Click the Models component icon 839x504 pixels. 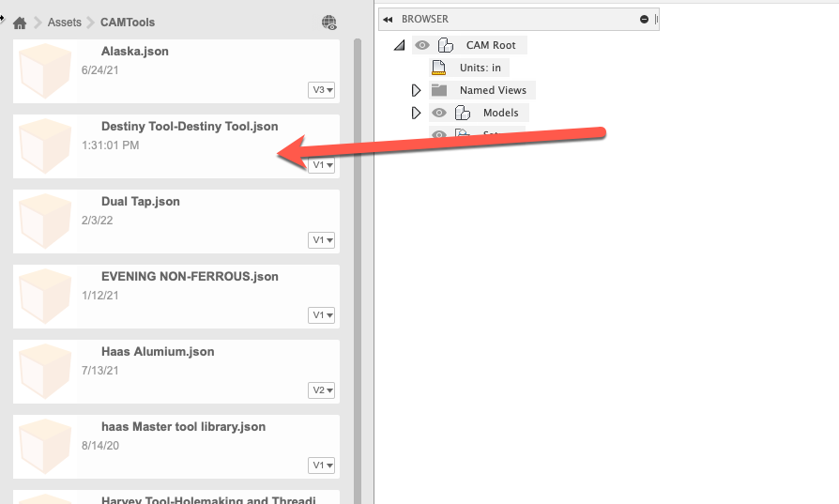463,113
